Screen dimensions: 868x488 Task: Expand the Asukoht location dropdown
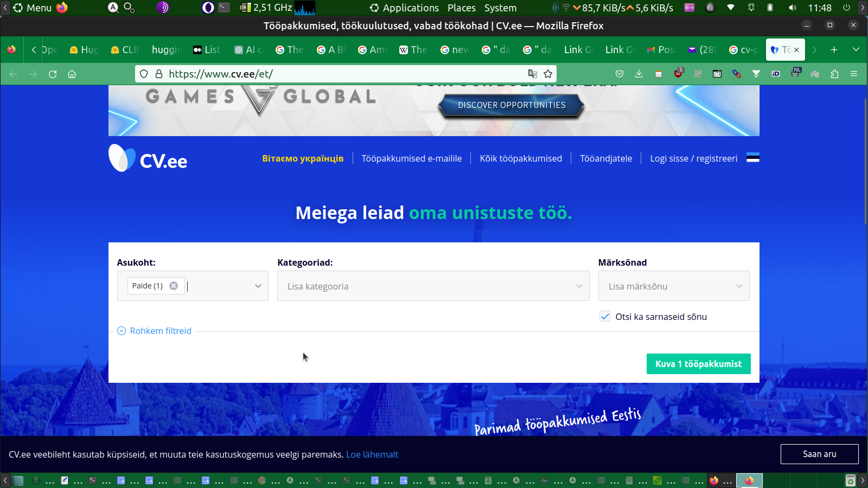258,286
